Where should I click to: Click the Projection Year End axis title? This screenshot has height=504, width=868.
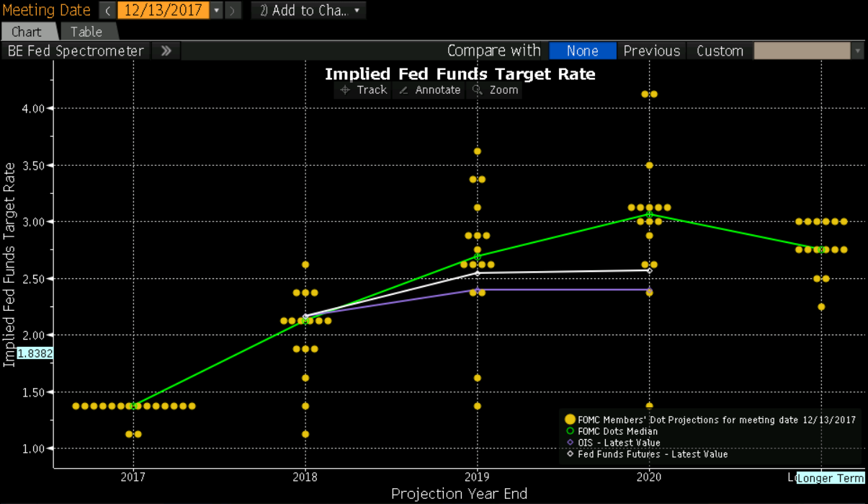click(460, 494)
